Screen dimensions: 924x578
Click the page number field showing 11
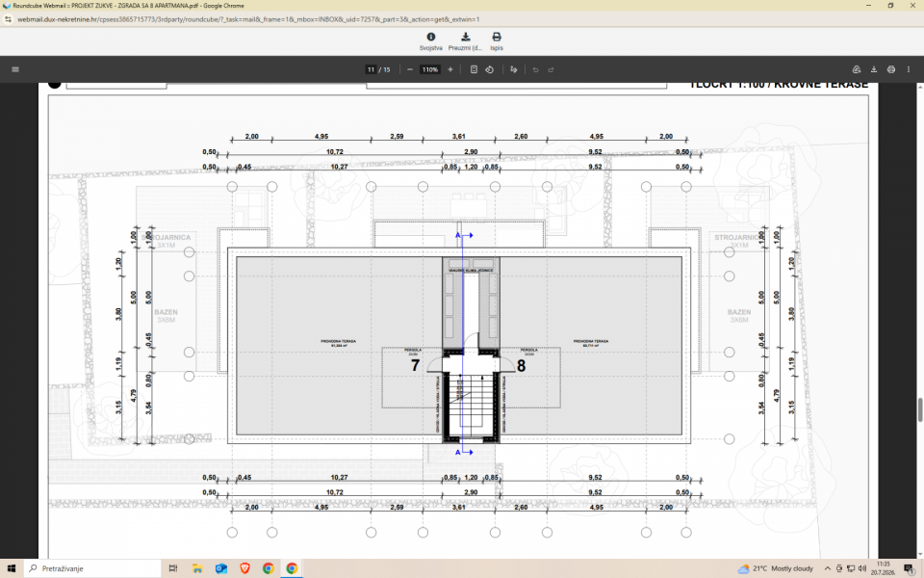pyautogui.click(x=371, y=69)
